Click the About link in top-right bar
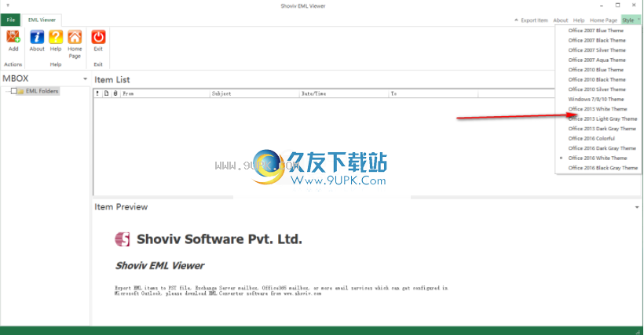 (560, 20)
